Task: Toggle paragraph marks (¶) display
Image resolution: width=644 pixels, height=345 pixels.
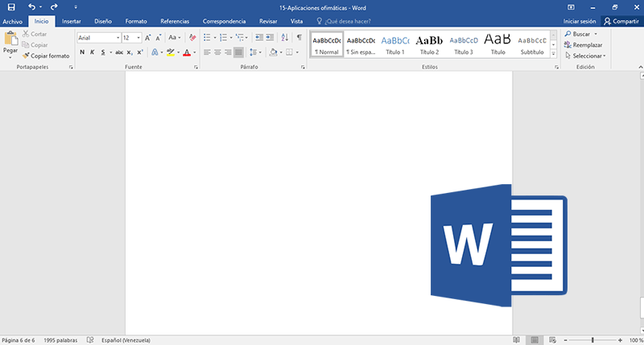Action: coord(299,38)
